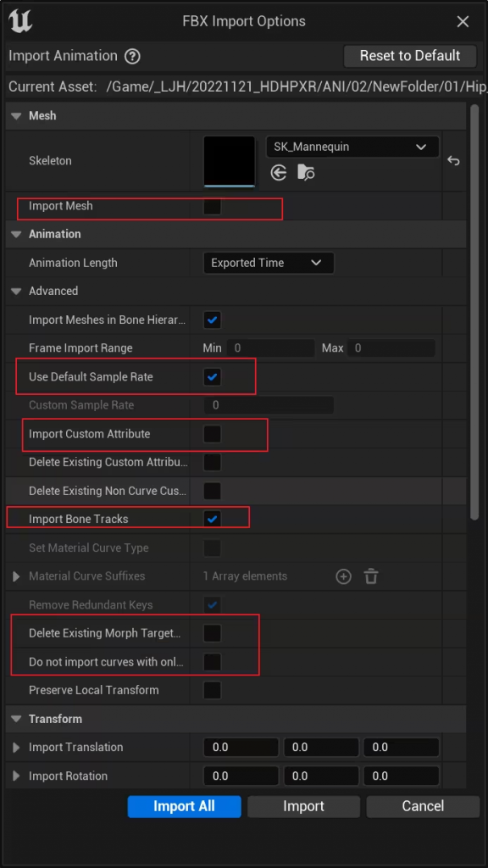Click the Import All button
488x868 pixels.
pyautogui.click(x=184, y=807)
